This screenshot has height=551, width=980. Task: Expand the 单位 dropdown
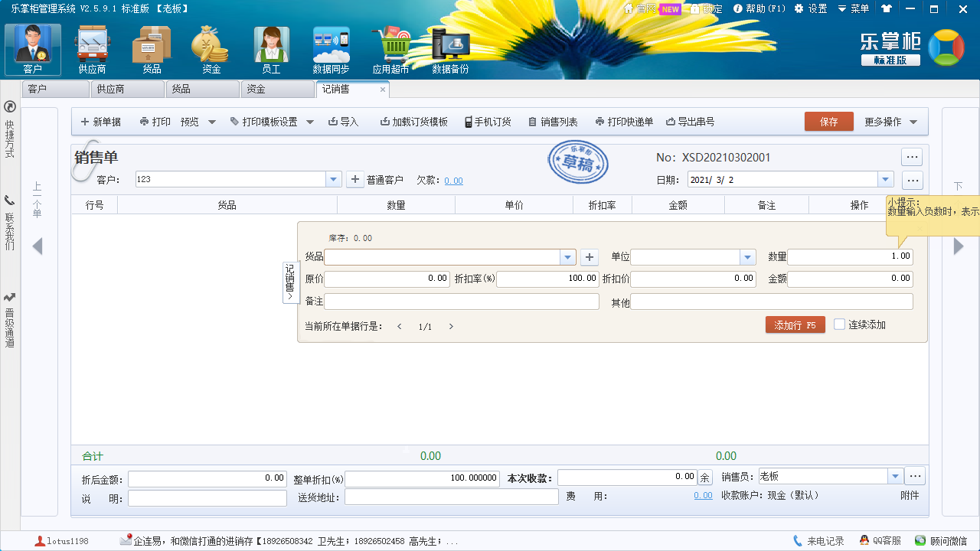point(746,256)
